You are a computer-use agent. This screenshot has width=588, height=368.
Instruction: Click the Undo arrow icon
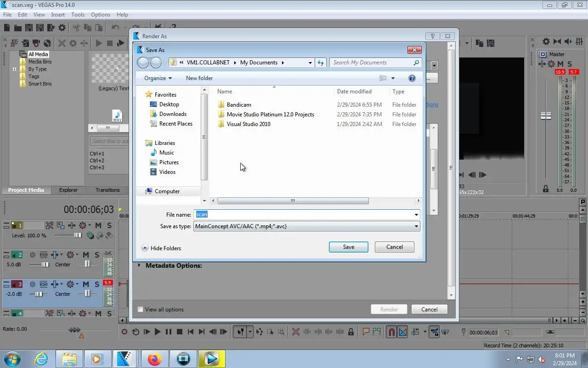point(115,28)
